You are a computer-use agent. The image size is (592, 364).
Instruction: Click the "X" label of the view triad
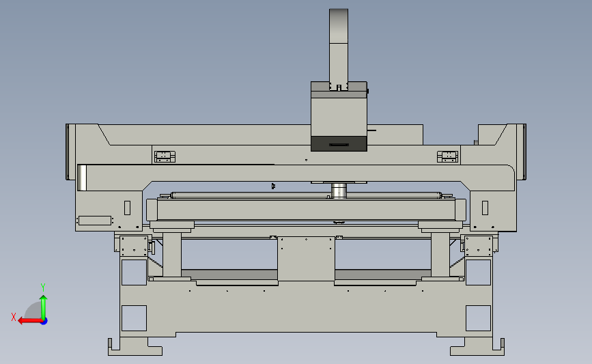14,317
